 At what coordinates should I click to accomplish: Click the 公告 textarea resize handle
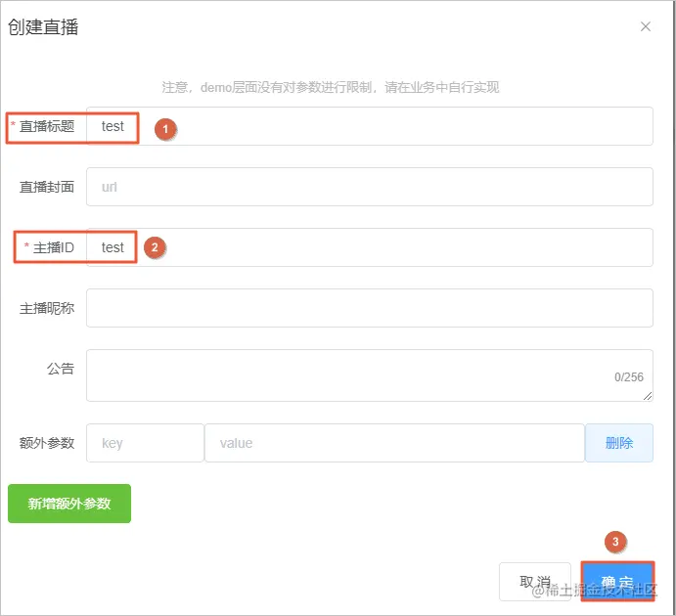pyautogui.click(x=648, y=396)
